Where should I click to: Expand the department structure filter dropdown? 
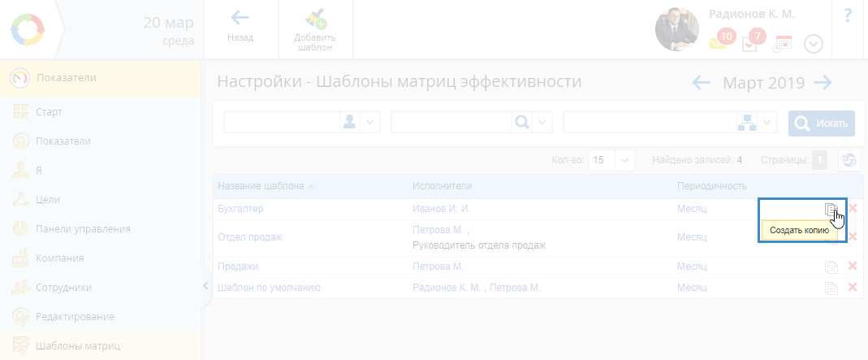(x=767, y=122)
